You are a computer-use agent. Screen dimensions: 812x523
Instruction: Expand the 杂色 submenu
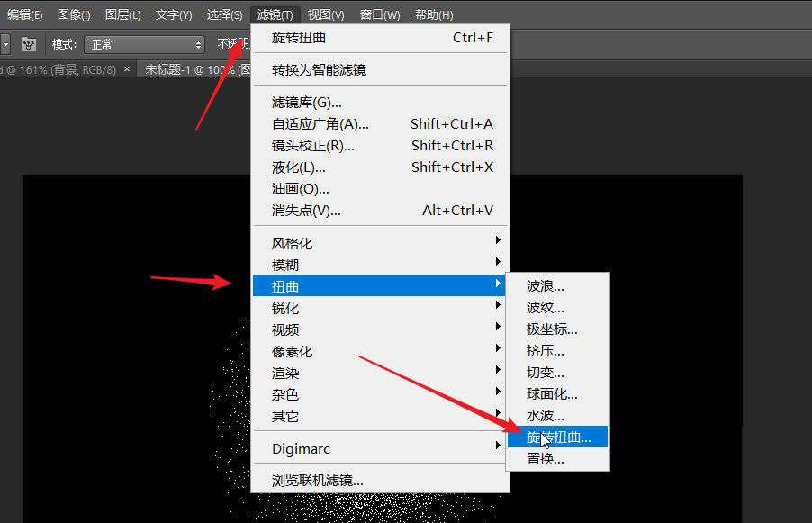point(380,394)
